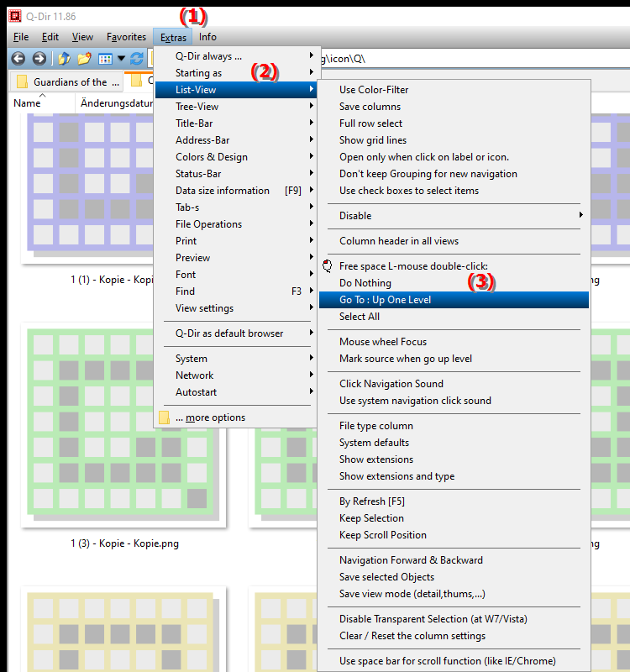Image resolution: width=630 pixels, height=672 pixels.
Task: Go up one folder via toolbar icon
Action: click(x=64, y=58)
